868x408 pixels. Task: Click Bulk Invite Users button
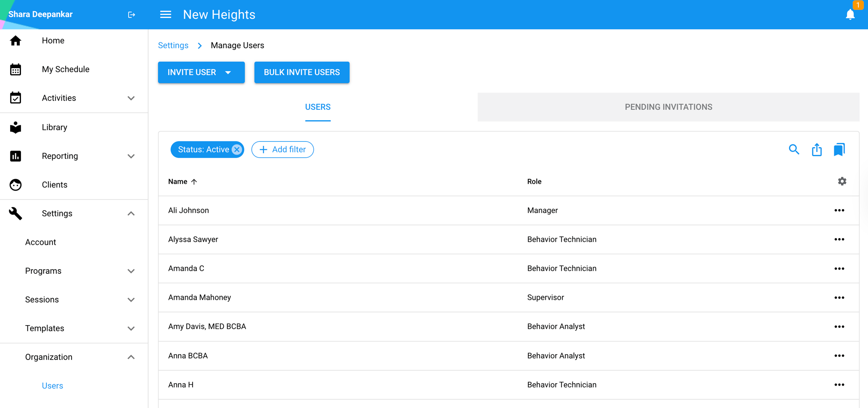point(302,72)
